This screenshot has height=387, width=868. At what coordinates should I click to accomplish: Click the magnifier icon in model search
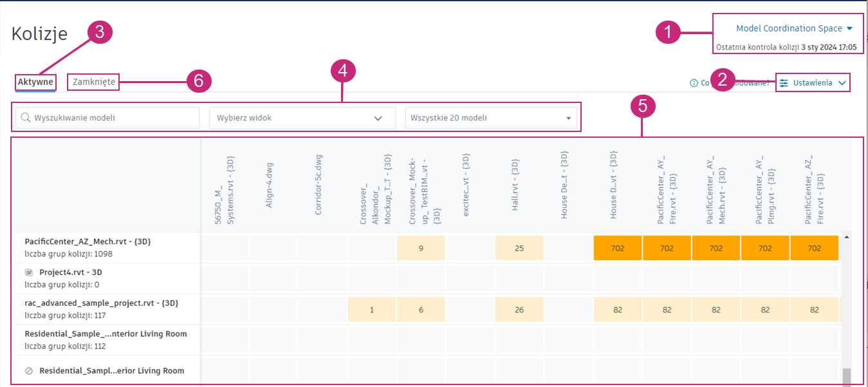[26, 118]
